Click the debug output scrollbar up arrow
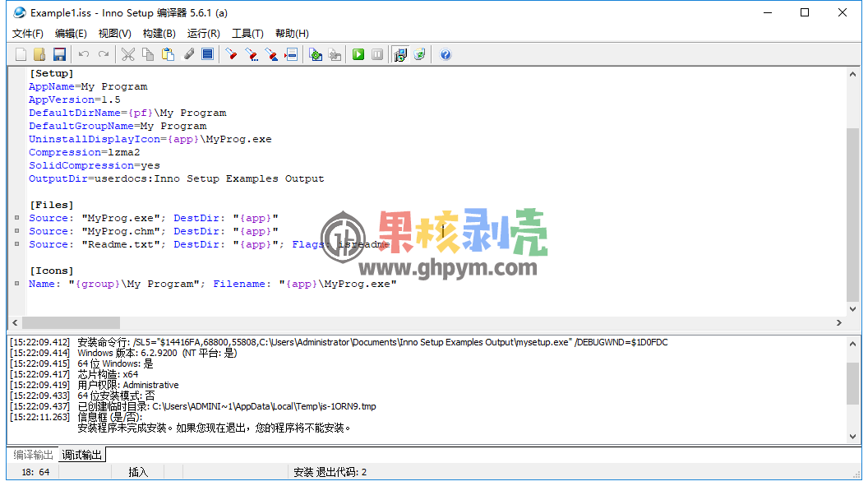Viewport: 868px width, 486px height. click(x=852, y=344)
